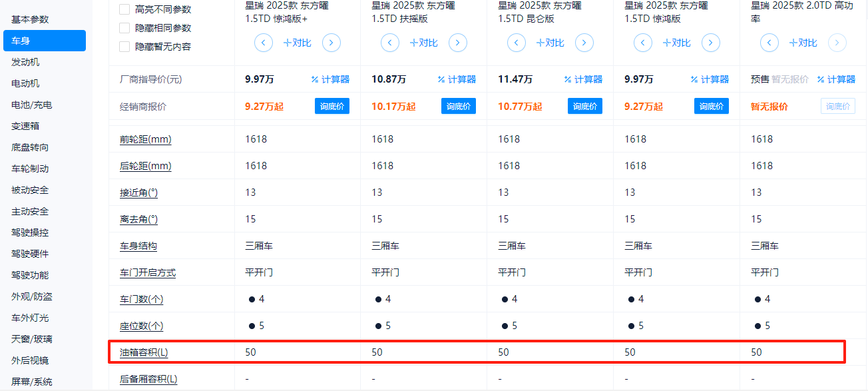The width and height of the screenshot is (868, 391).
Task: Click 车门数(个) parameter link
Action: (x=141, y=299)
